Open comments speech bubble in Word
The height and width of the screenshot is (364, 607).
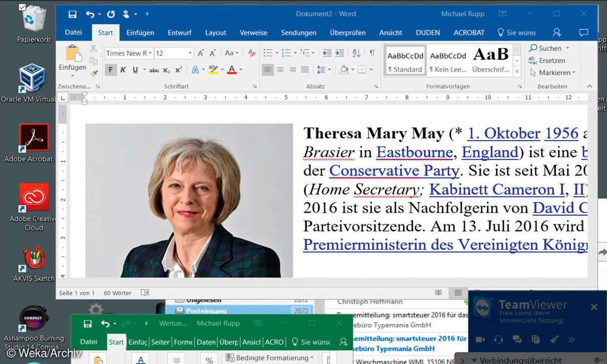tap(583, 32)
